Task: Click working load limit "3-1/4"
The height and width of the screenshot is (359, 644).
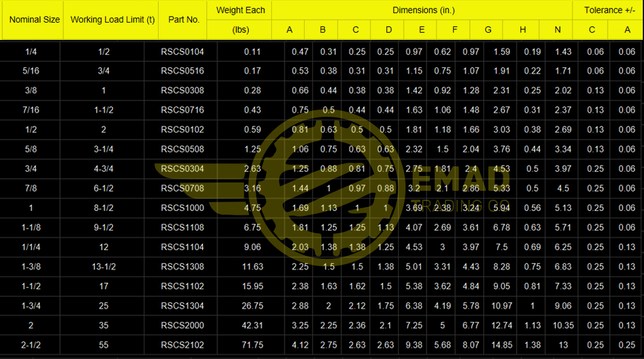Action: (x=104, y=149)
